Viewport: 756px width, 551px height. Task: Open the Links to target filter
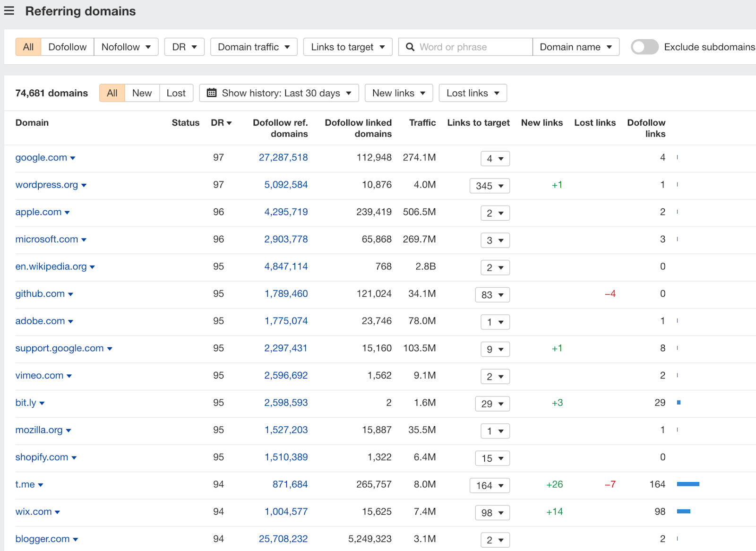(x=348, y=47)
